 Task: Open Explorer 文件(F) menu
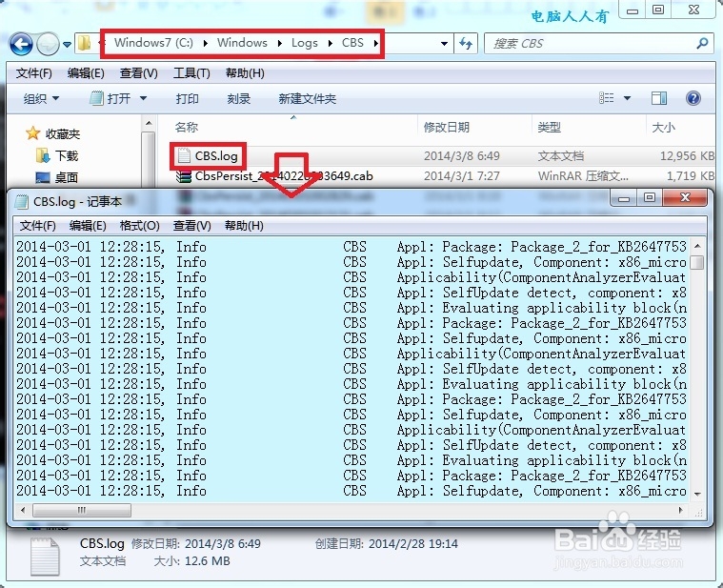pyautogui.click(x=33, y=72)
